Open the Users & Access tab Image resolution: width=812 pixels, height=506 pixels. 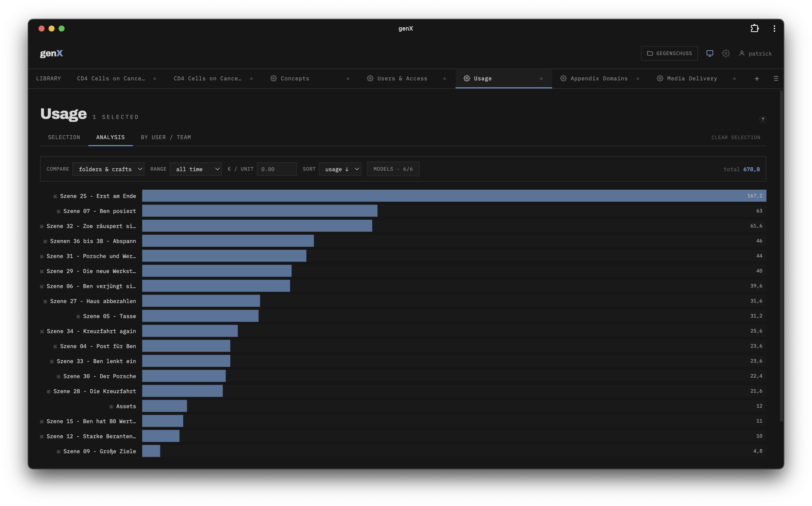(x=397, y=79)
